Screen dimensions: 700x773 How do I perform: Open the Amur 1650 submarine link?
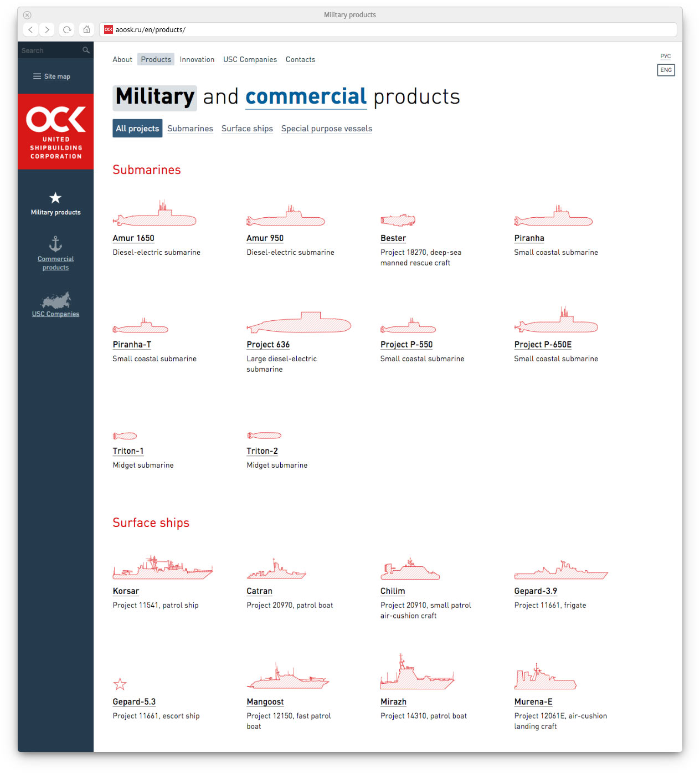click(x=133, y=238)
